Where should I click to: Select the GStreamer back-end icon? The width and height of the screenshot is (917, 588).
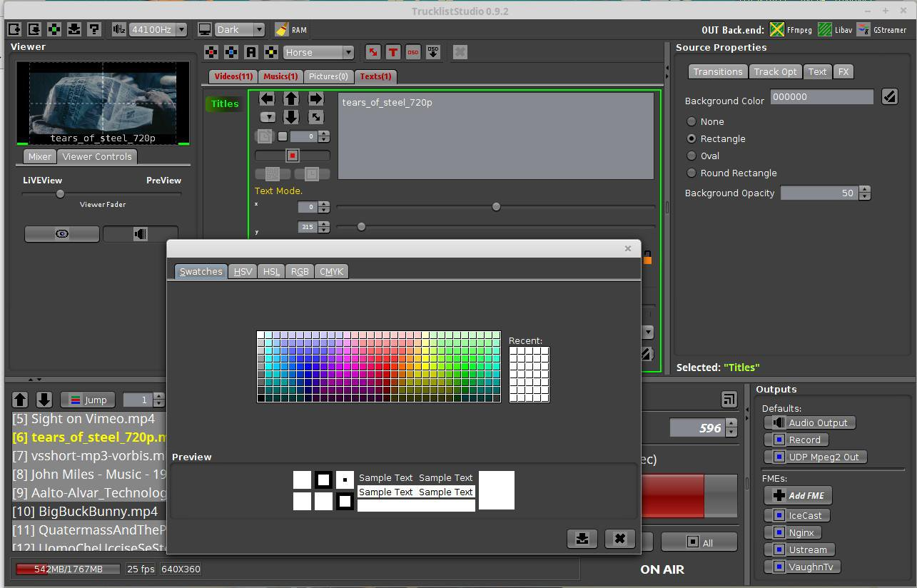pos(863,29)
